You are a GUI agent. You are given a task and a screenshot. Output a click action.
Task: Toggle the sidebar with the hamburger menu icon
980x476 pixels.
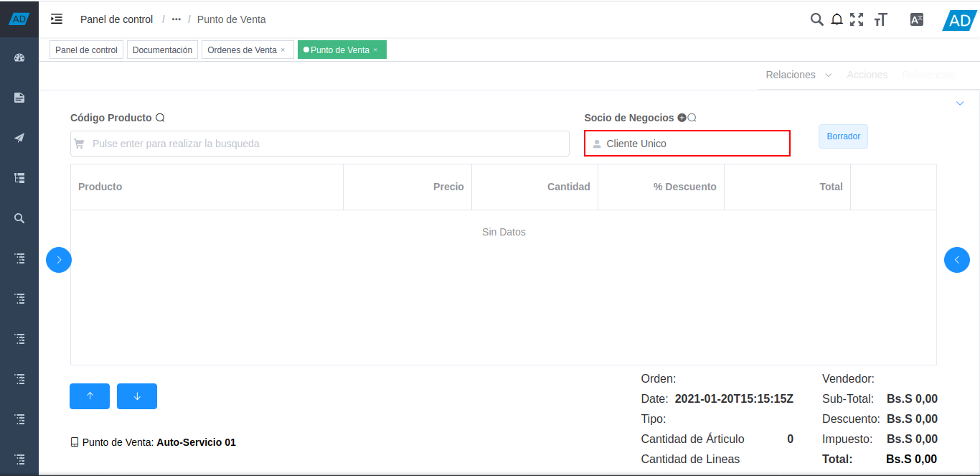coord(56,19)
